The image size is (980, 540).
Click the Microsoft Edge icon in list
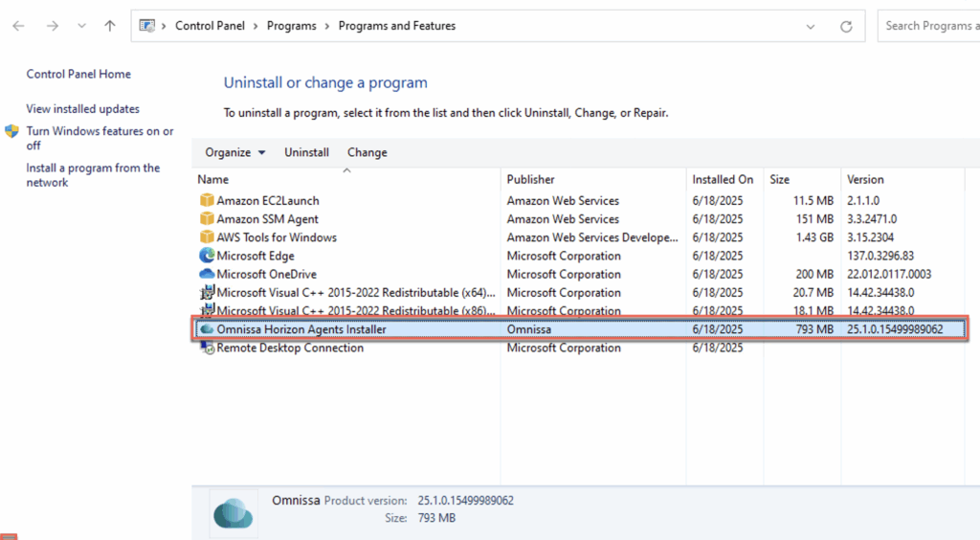[x=207, y=256]
